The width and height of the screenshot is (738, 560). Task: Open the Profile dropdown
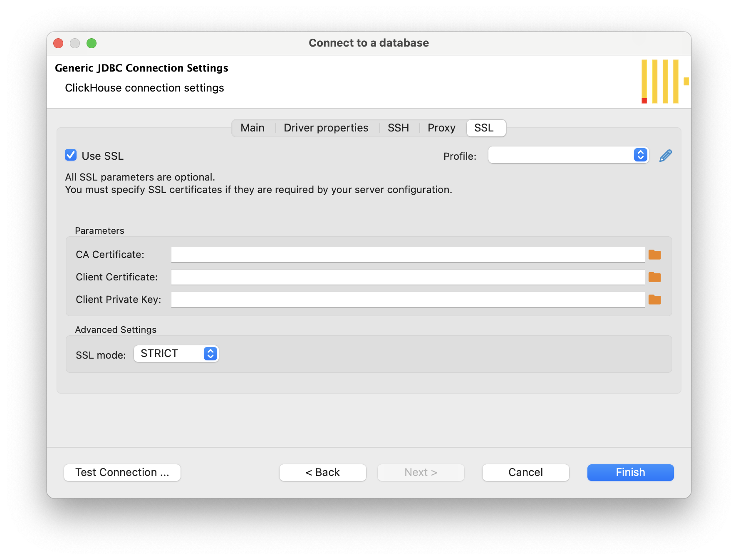tap(568, 155)
